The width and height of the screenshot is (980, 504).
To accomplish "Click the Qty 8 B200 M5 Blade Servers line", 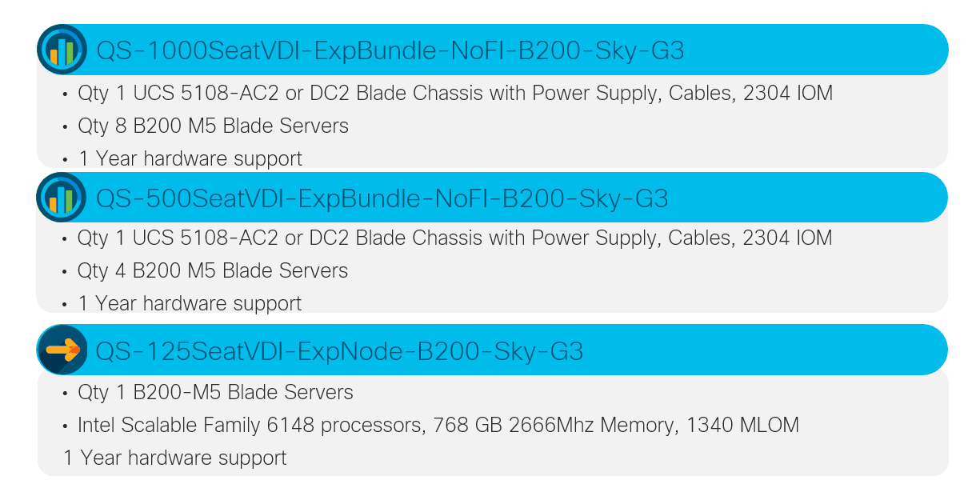I will coord(213,126).
